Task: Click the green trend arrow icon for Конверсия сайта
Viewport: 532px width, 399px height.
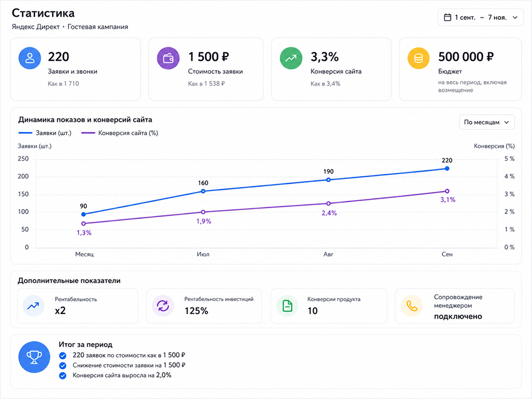Action: click(x=291, y=58)
